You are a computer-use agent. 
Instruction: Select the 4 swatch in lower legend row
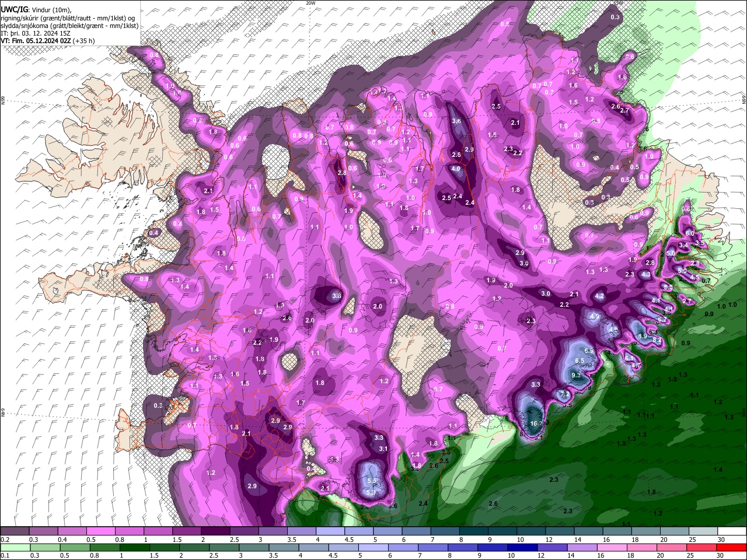coord(313,547)
